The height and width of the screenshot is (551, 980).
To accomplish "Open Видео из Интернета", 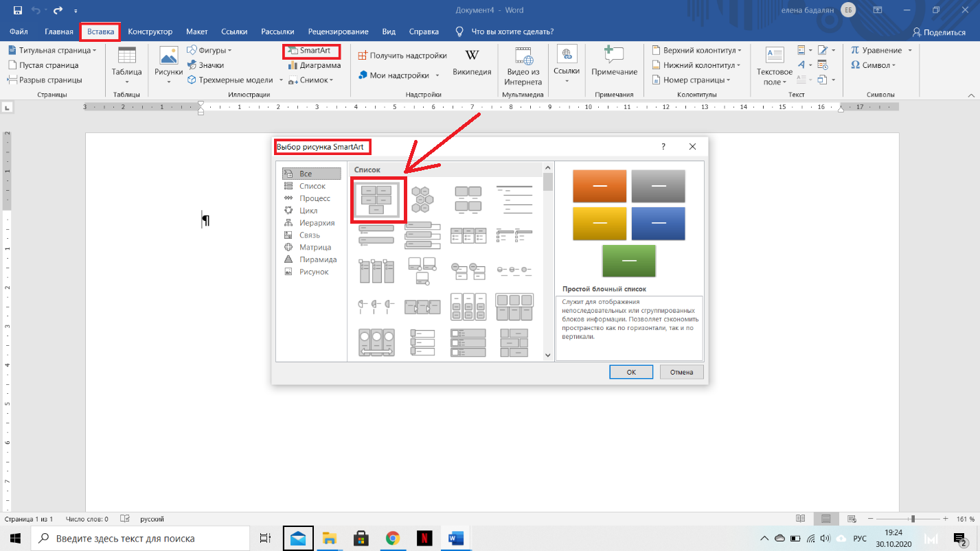I will (x=523, y=66).
